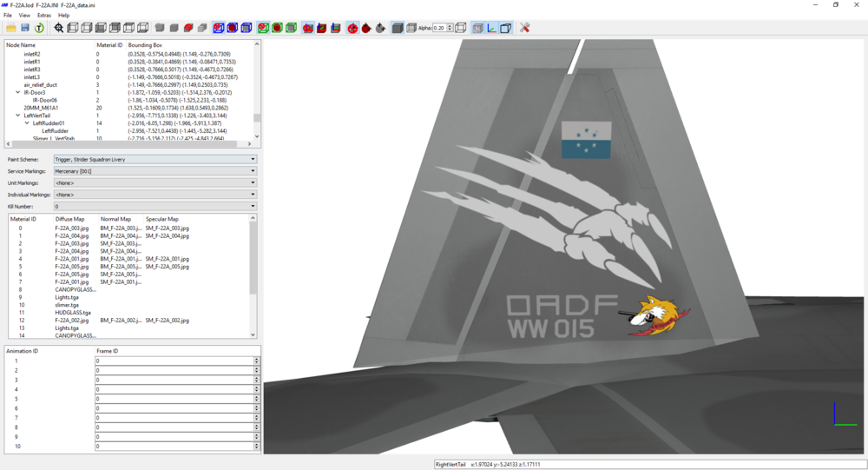Open the Service Markings dropdown
This screenshot has height=470, width=868.
tap(155, 171)
